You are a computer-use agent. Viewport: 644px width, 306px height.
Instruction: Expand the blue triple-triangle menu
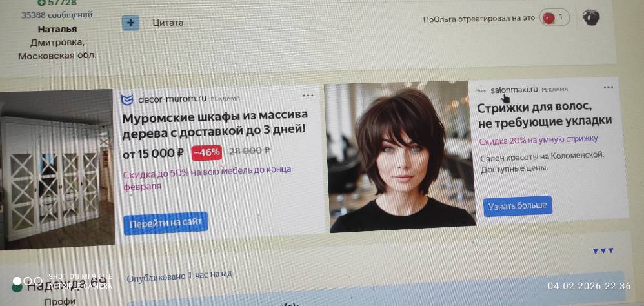(x=603, y=250)
